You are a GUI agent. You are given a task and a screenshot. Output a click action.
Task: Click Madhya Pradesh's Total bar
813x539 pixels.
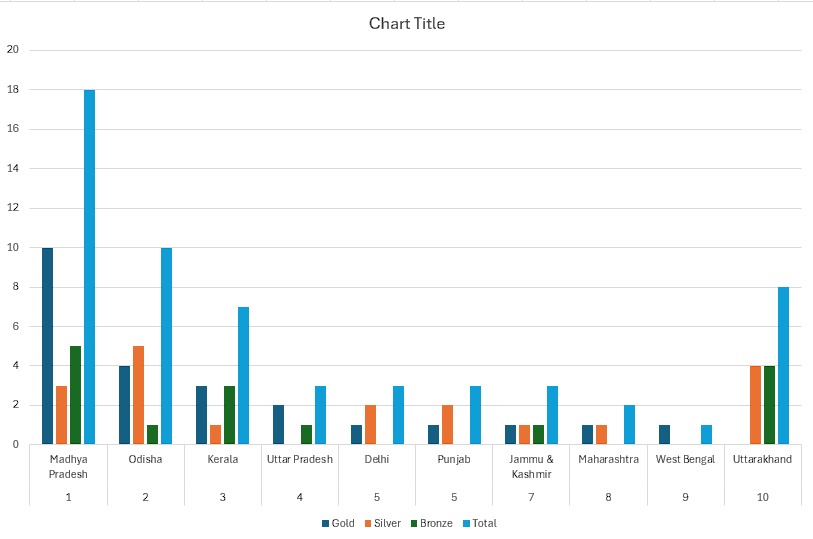[90, 267]
